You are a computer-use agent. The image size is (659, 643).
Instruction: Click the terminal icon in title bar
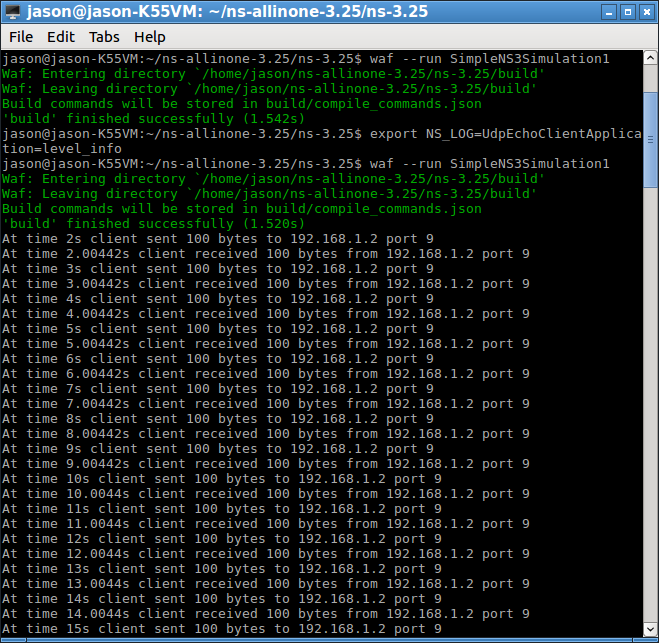point(12,12)
